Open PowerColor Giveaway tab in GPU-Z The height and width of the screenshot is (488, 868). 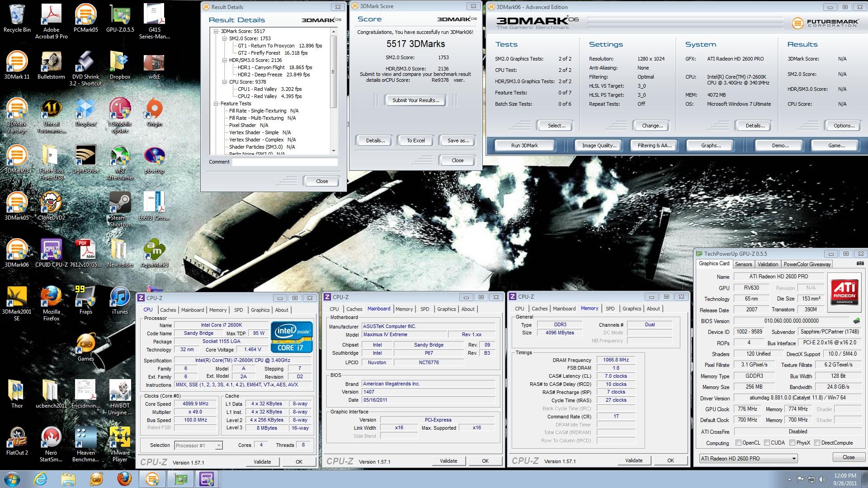click(x=807, y=264)
